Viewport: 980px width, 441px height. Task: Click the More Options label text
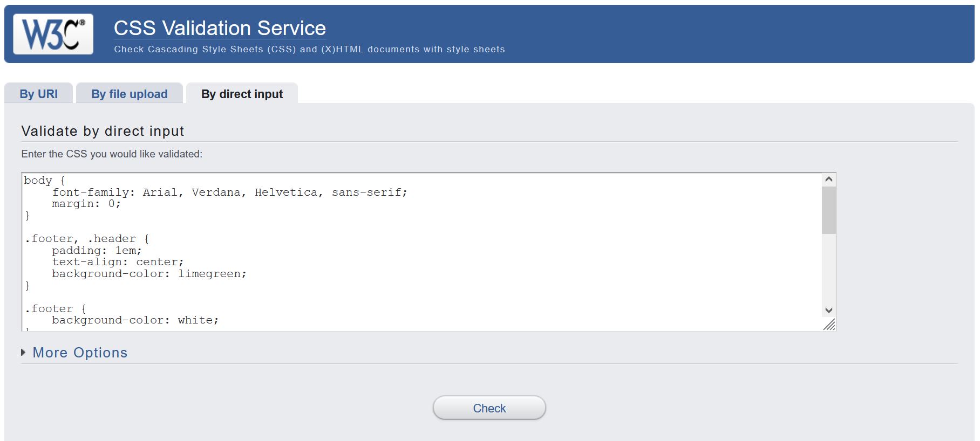(80, 353)
